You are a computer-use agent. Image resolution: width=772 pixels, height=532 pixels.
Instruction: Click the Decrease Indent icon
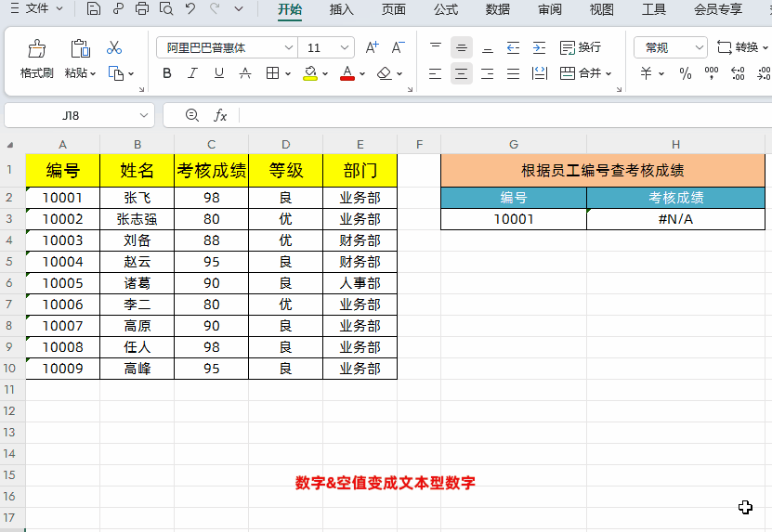coord(513,47)
